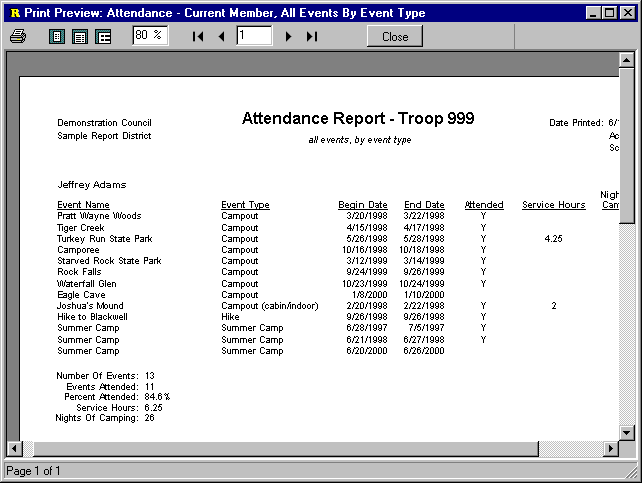Click the begin date 6/20/2000

click(367, 351)
